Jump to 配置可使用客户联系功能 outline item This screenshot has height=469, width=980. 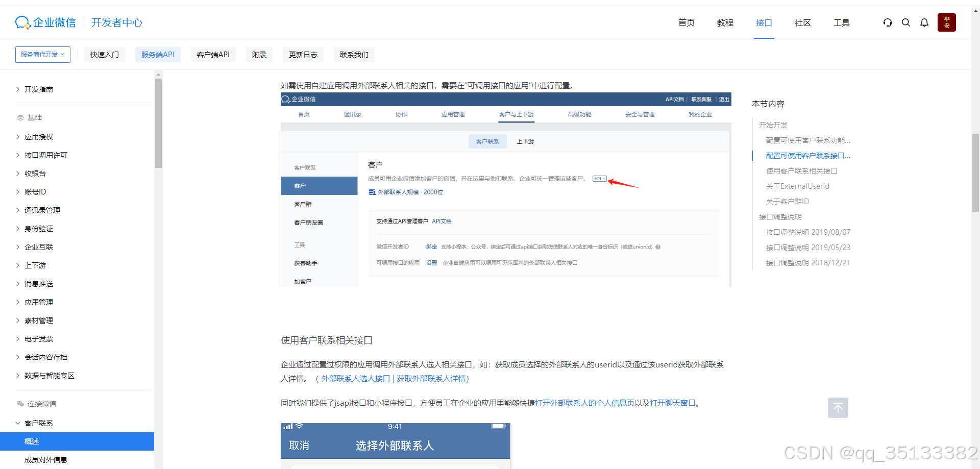(808, 140)
